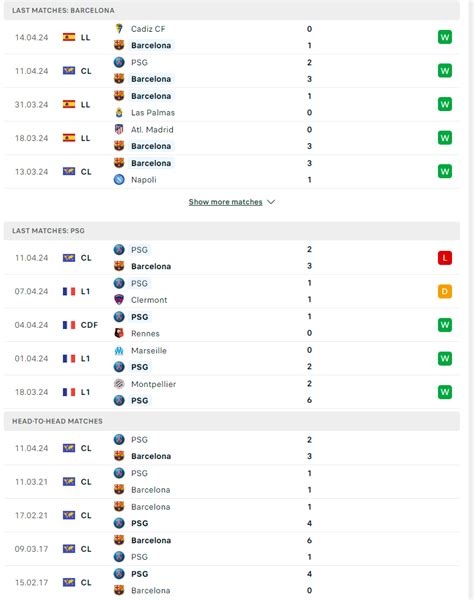Click the Napoli club crest icon
Viewport: 474px width, 600px height.
(119, 179)
